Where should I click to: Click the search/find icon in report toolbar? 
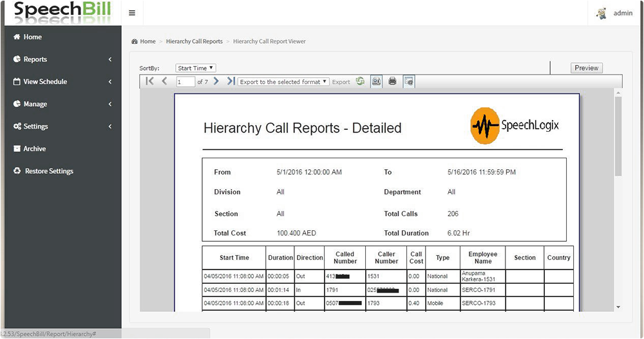pos(376,81)
